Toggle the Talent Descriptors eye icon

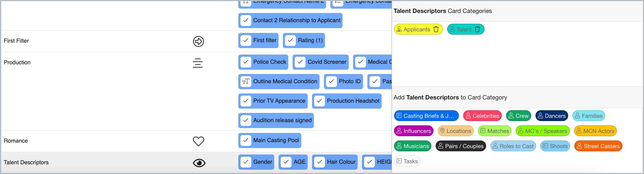[x=199, y=163]
